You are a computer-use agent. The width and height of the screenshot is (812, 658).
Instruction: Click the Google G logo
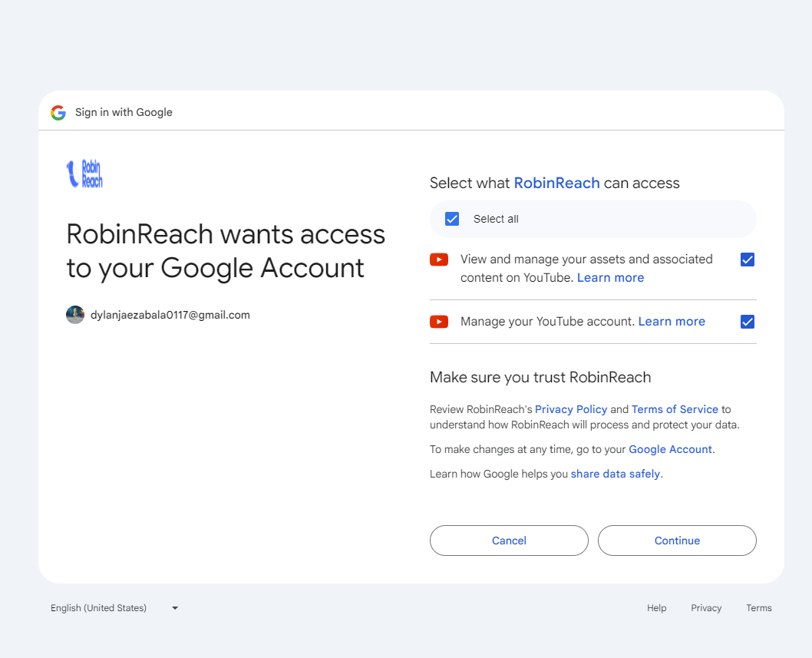tap(58, 112)
